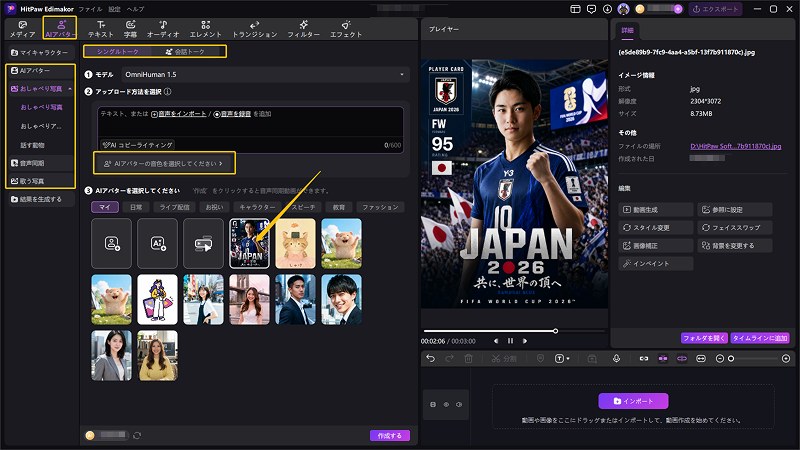
Task: Select the マイ avatar category tab
Action: click(105, 207)
